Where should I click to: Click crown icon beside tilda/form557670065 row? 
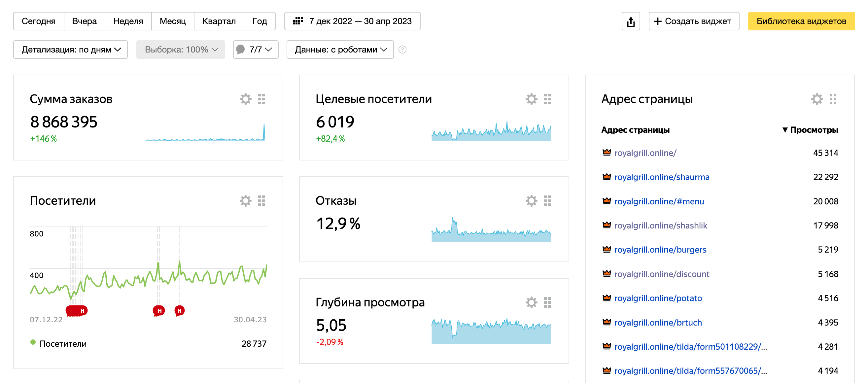point(607,370)
